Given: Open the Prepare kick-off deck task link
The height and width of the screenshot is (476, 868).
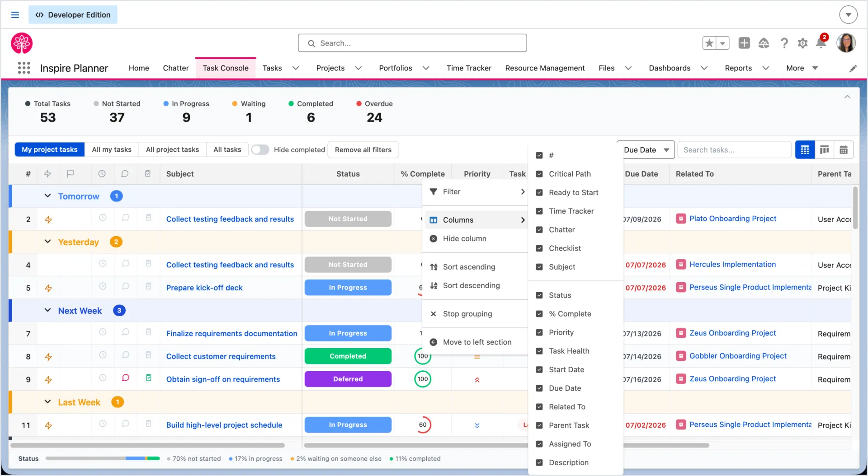Looking at the screenshot, I should (204, 288).
